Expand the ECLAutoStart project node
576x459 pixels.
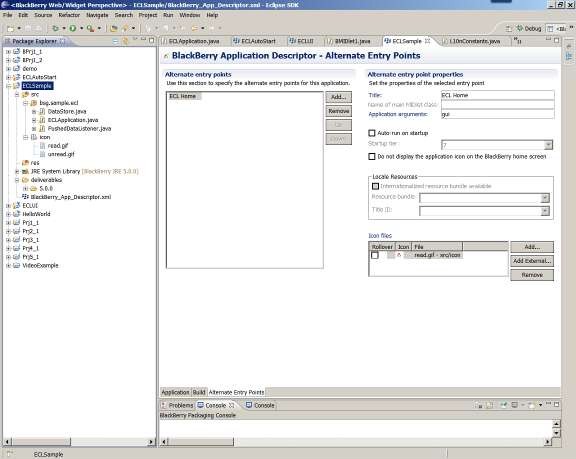pos(8,77)
